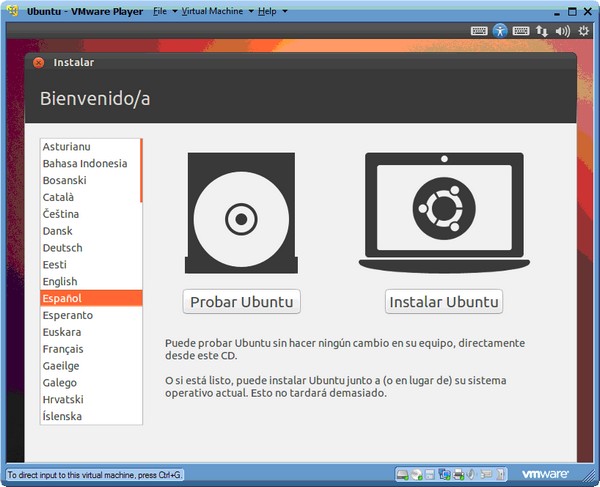Click the VMware Player app icon in title bar
The width and height of the screenshot is (600, 487).
pyautogui.click(x=13, y=11)
